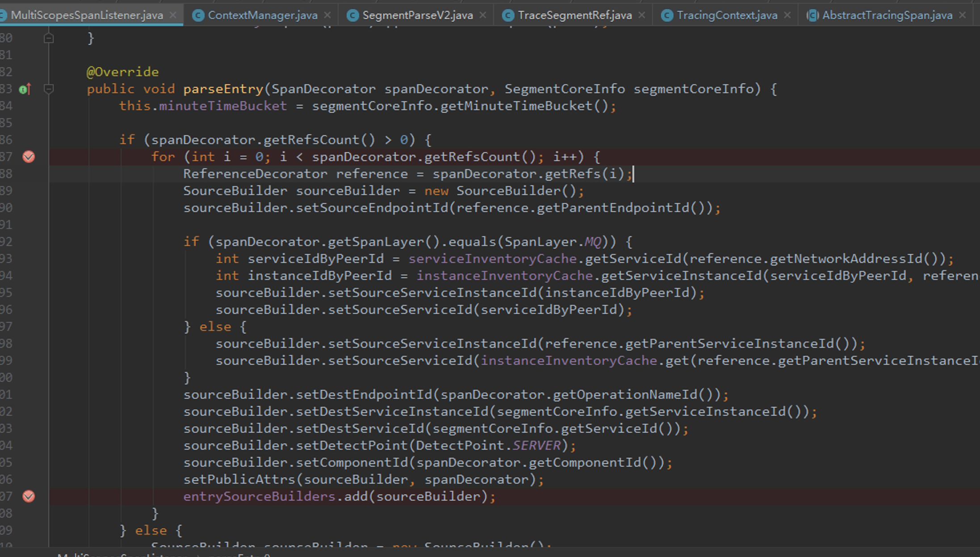
Task: Click the checkmark breakpoint icon on line 107
Action: [x=29, y=496]
